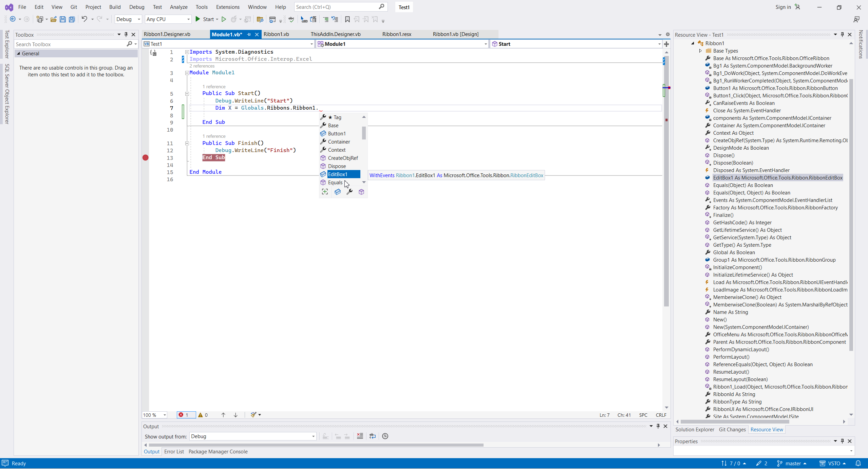868x469 pixels.
Task: Click Sign in link
Action: coord(783,7)
